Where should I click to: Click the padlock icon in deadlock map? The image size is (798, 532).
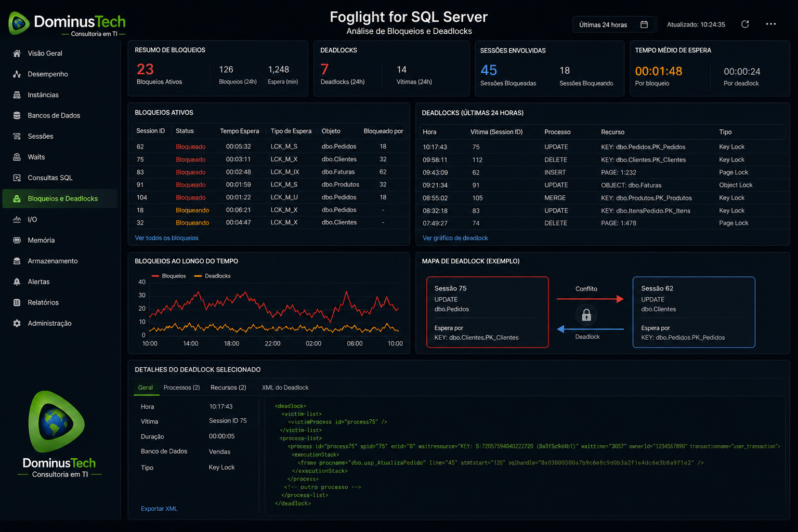[x=586, y=315]
